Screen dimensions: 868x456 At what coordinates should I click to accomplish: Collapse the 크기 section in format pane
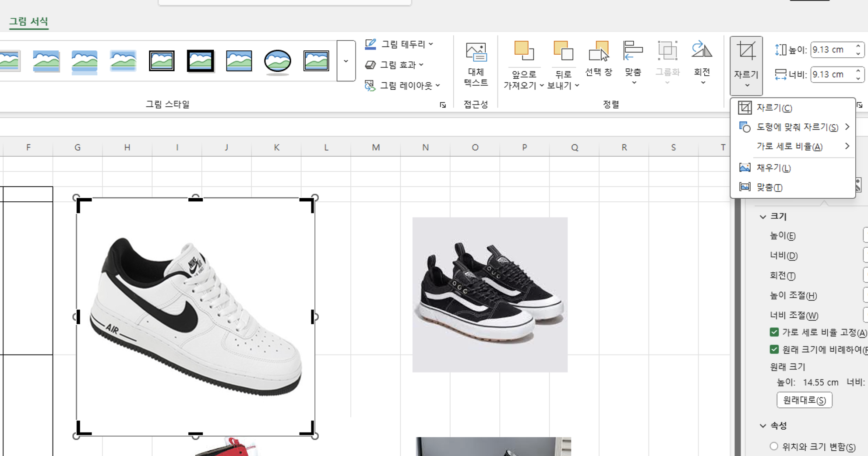point(763,217)
